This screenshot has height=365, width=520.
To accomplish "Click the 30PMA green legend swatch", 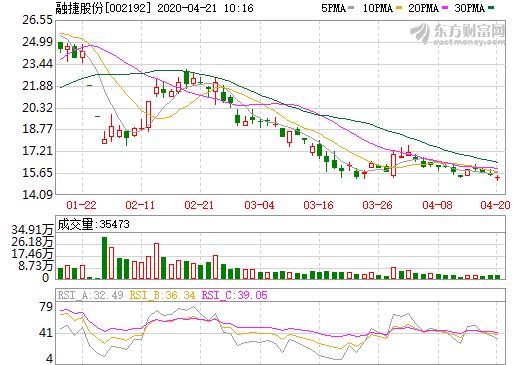I will point(491,7).
